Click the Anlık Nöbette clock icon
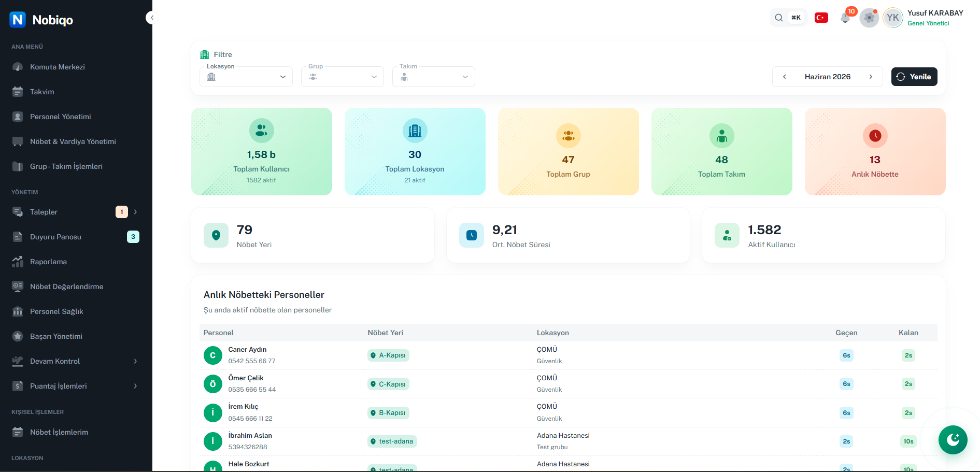980x472 pixels. point(875,136)
